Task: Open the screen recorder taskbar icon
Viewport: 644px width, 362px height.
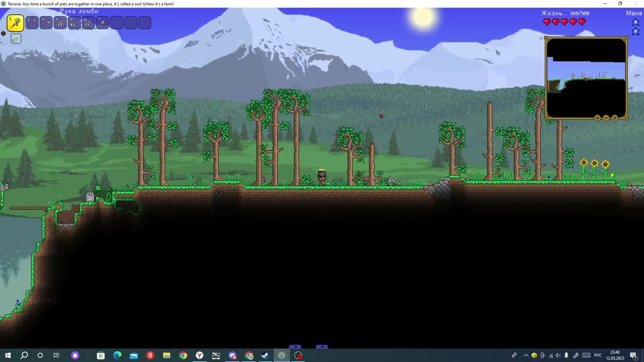Action: pos(298,355)
